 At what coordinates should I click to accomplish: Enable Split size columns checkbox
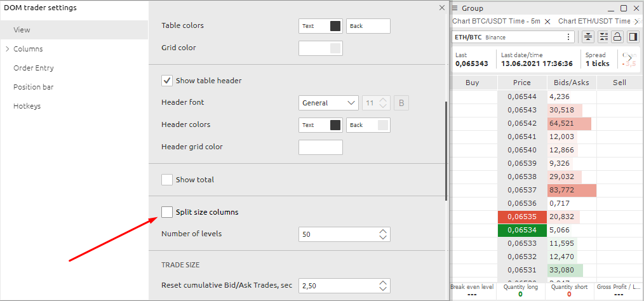[x=167, y=212]
